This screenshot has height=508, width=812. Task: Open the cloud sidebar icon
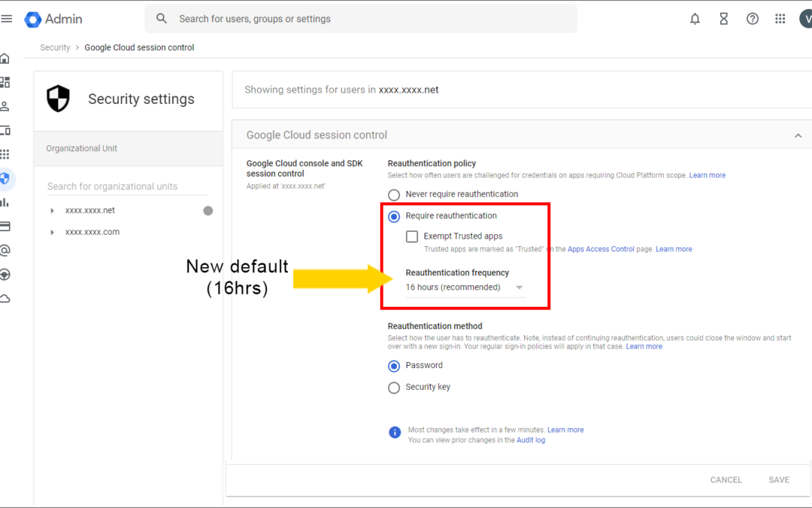[5, 299]
